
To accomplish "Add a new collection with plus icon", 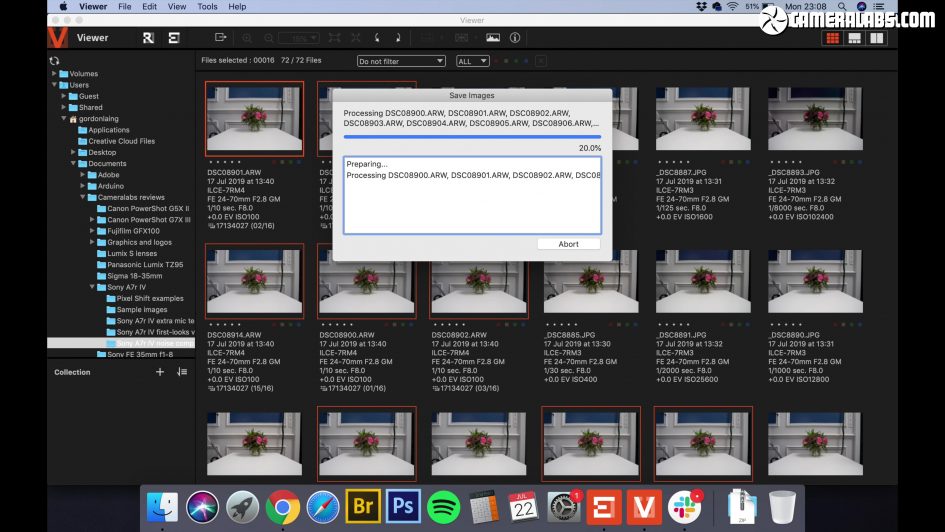I will tap(160, 372).
